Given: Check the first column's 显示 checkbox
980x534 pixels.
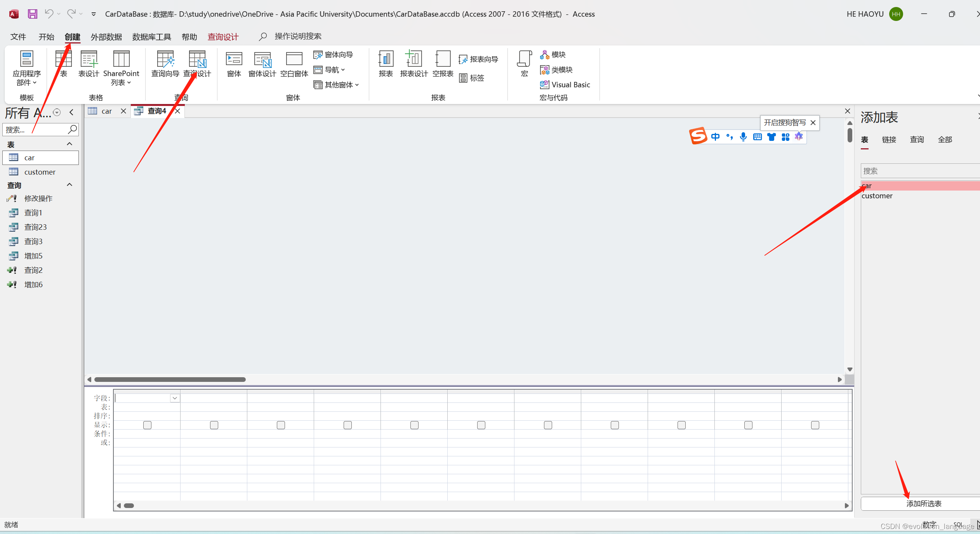Looking at the screenshot, I should pyautogui.click(x=147, y=425).
